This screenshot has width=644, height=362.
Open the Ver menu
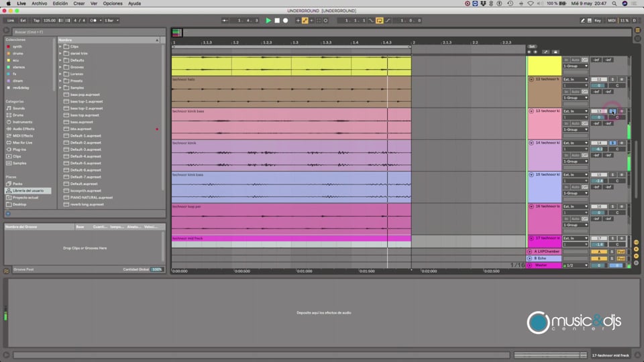point(94,3)
